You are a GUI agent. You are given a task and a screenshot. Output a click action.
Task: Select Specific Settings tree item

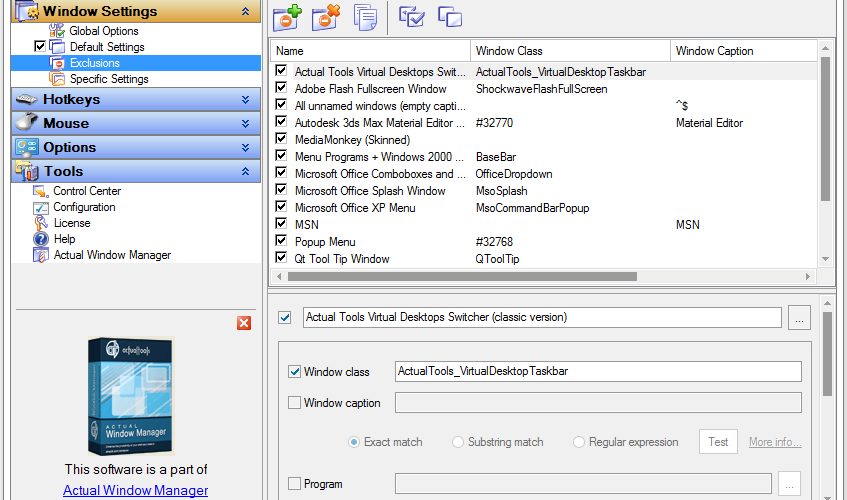pos(109,79)
